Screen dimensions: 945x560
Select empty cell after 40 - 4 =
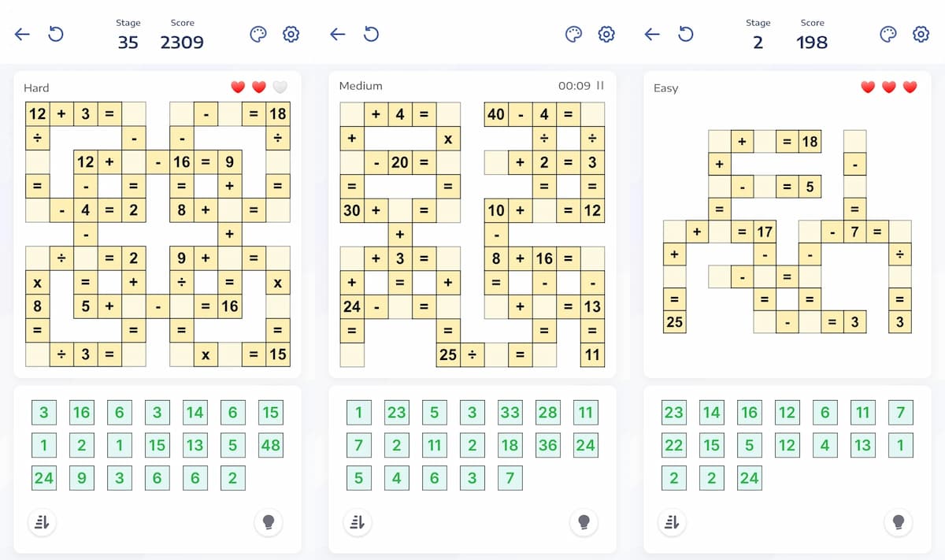(x=592, y=113)
